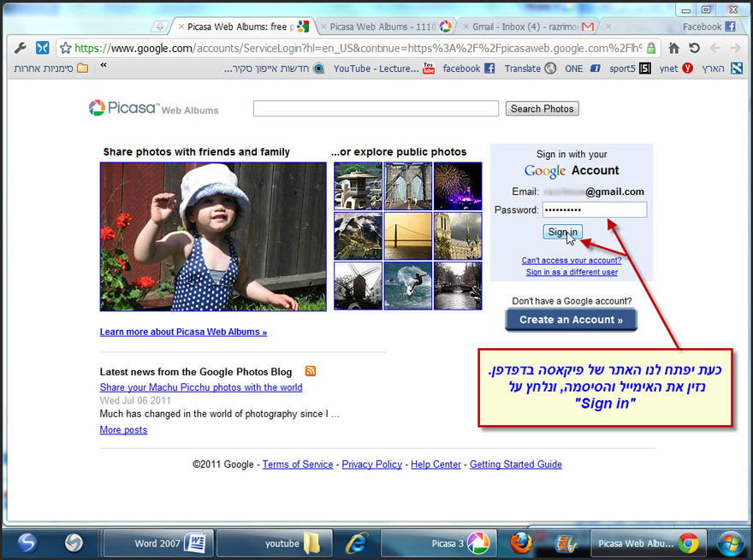This screenshot has height=560, width=753.
Task: Launch Internet Explorer from the taskbar
Action: (357, 543)
